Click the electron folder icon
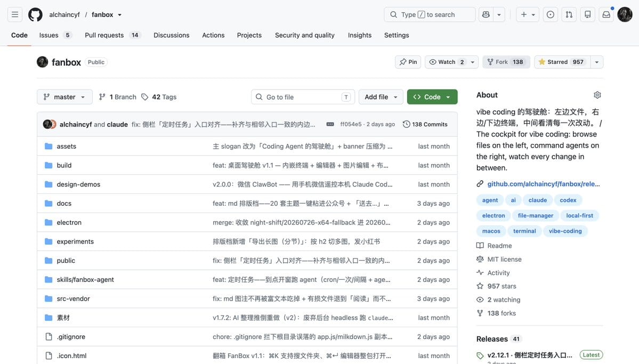The width and height of the screenshot is (639, 364). tap(48, 223)
